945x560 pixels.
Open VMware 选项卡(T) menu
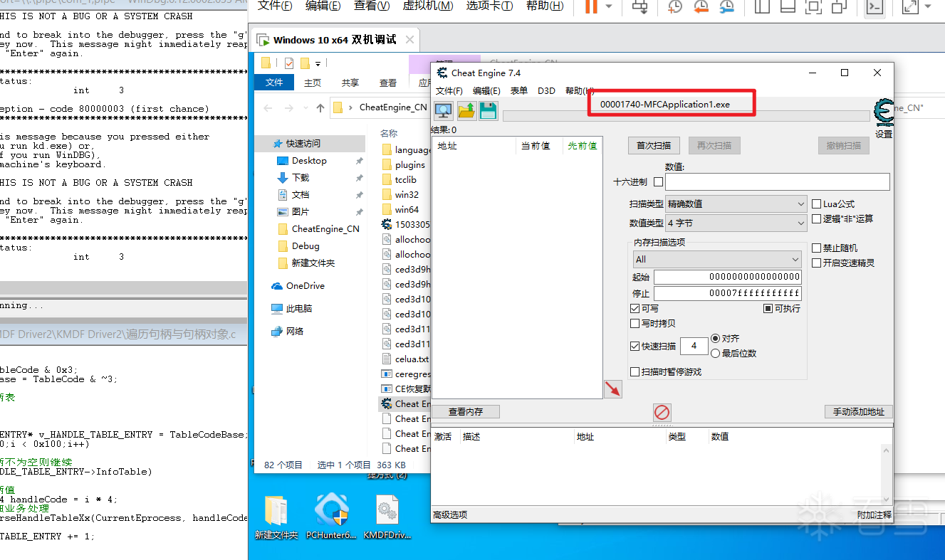click(489, 6)
